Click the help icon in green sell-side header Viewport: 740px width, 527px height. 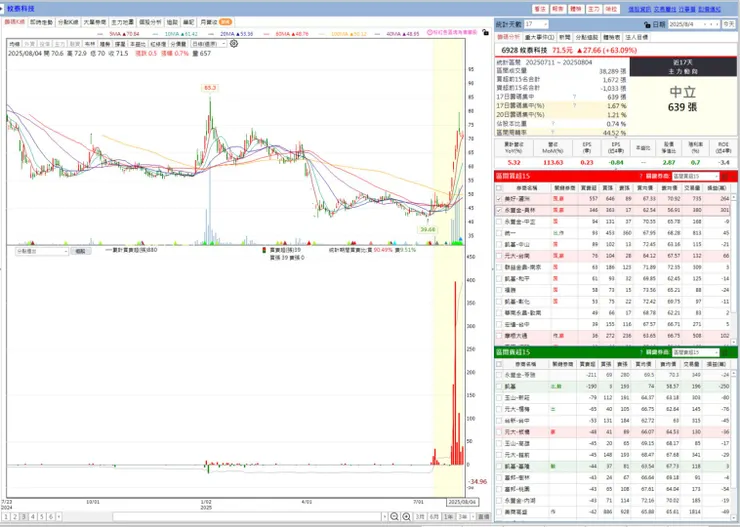point(641,352)
